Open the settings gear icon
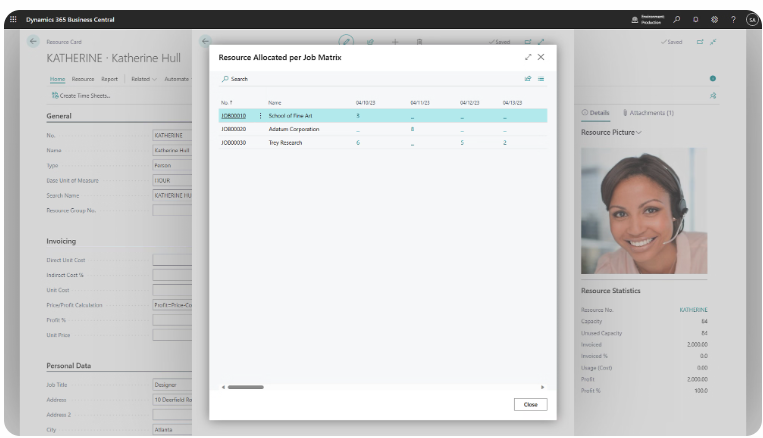The image size is (763, 438). pyautogui.click(x=714, y=19)
